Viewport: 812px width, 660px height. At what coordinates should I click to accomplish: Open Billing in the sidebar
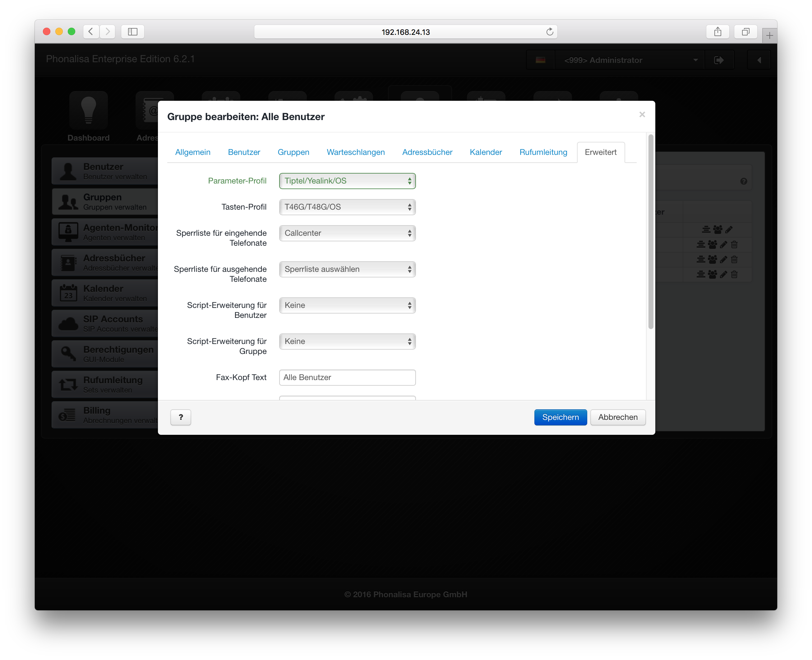click(105, 414)
